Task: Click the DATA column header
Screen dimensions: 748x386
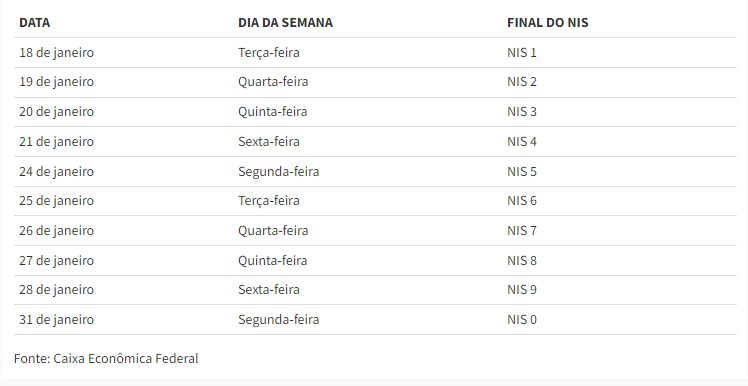Action: click(34, 22)
